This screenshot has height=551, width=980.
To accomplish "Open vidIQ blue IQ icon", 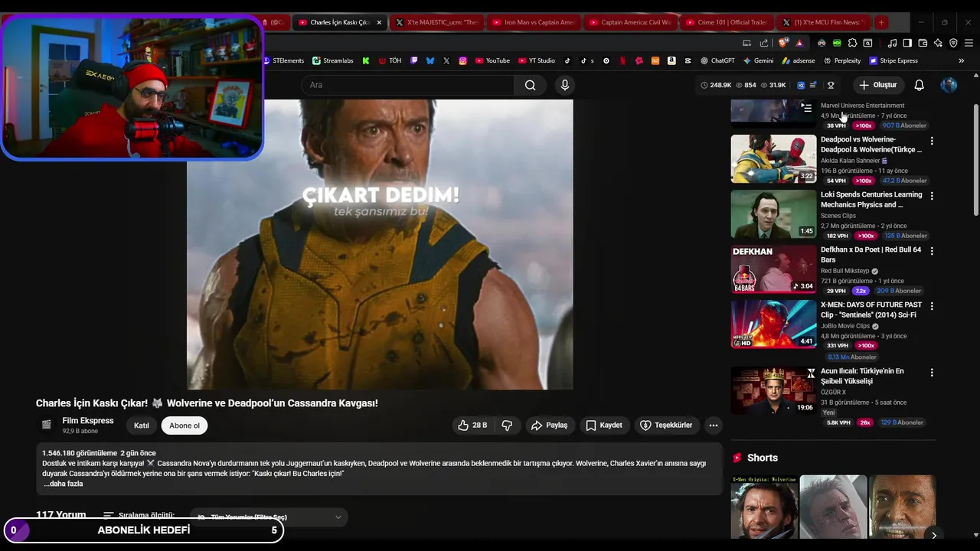I will (801, 85).
